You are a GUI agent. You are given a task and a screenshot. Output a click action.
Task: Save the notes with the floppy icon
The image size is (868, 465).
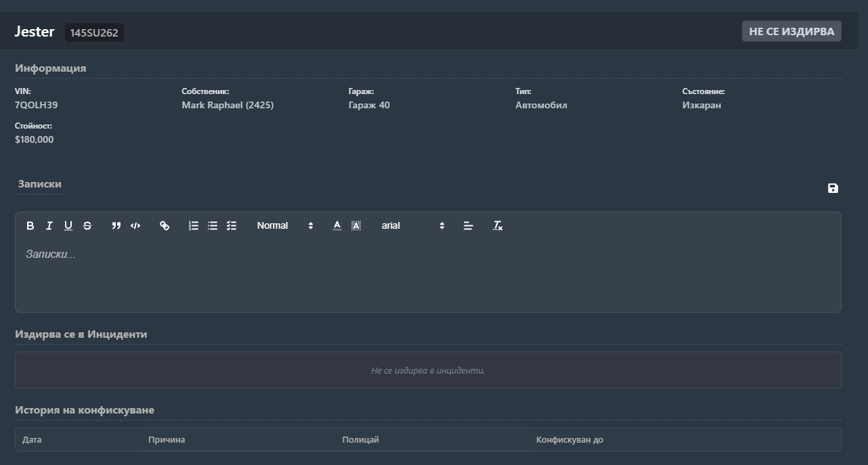(833, 188)
